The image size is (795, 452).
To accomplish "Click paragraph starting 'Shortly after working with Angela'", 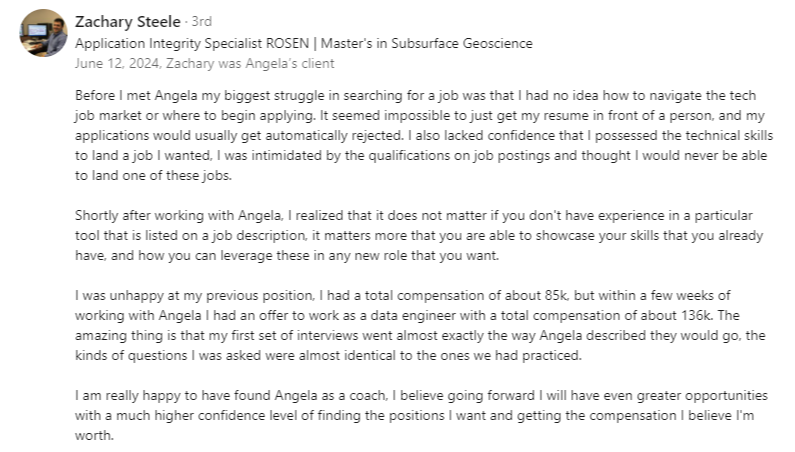I will [x=419, y=235].
